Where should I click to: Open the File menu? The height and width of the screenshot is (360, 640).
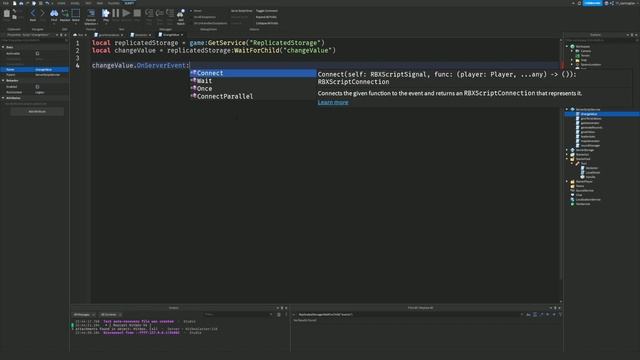(x=5, y=3)
